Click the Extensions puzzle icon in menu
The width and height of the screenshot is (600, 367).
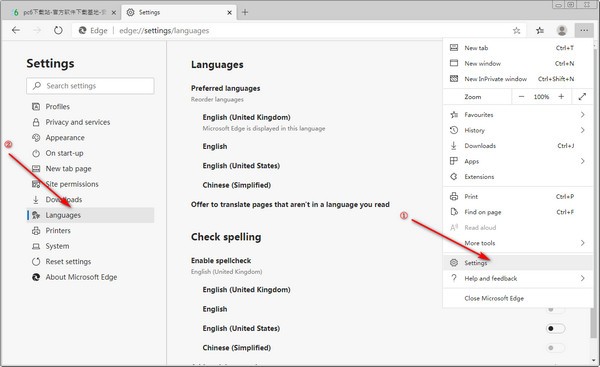(454, 177)
